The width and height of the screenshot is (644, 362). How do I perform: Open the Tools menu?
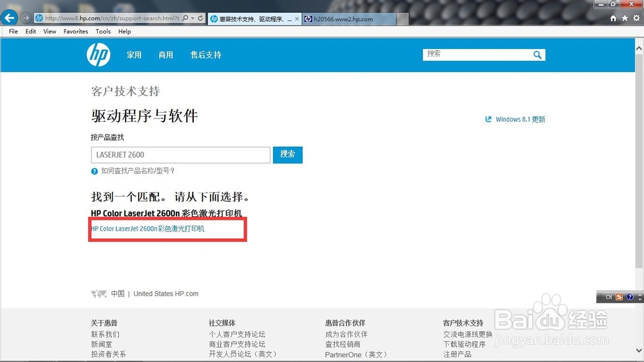(x=103, y=31)
